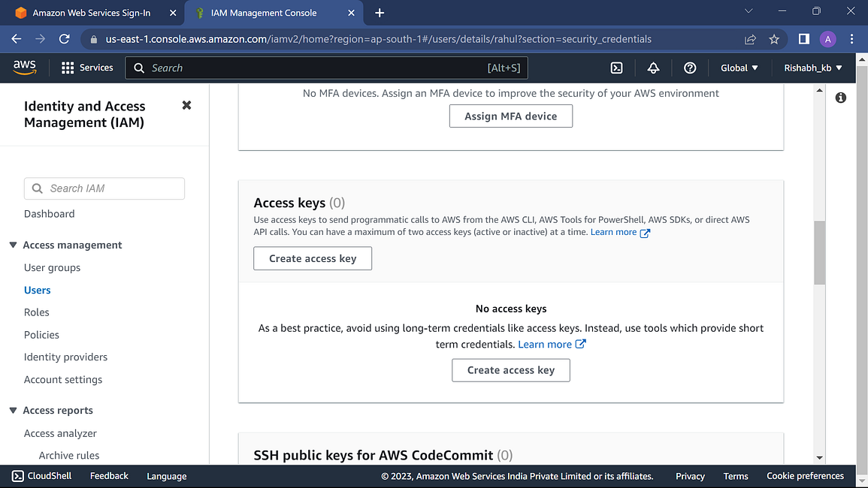Open the Chrome profile avatar A
This screenshot has height=488, width=868.
coord(827,39)
